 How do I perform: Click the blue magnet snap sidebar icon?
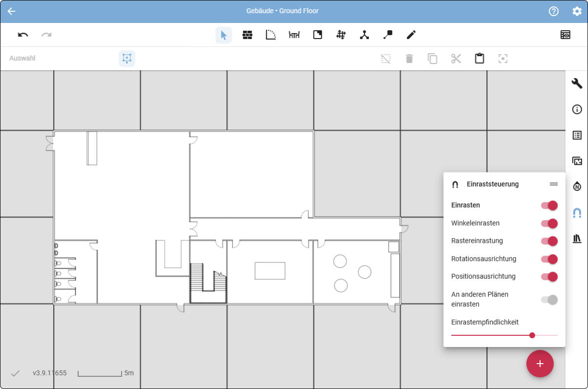[x=577, y=213]
